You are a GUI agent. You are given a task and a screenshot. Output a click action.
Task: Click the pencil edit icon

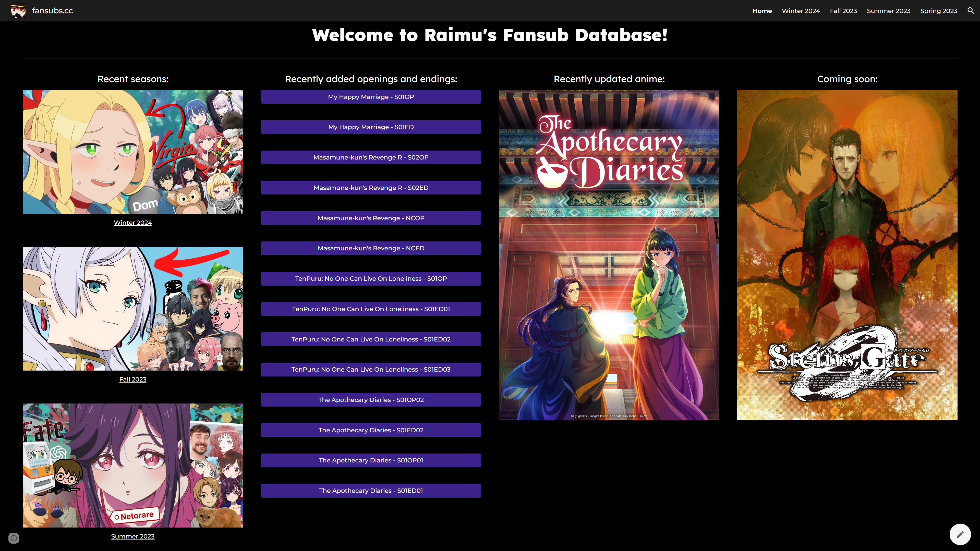coord(960,534)
